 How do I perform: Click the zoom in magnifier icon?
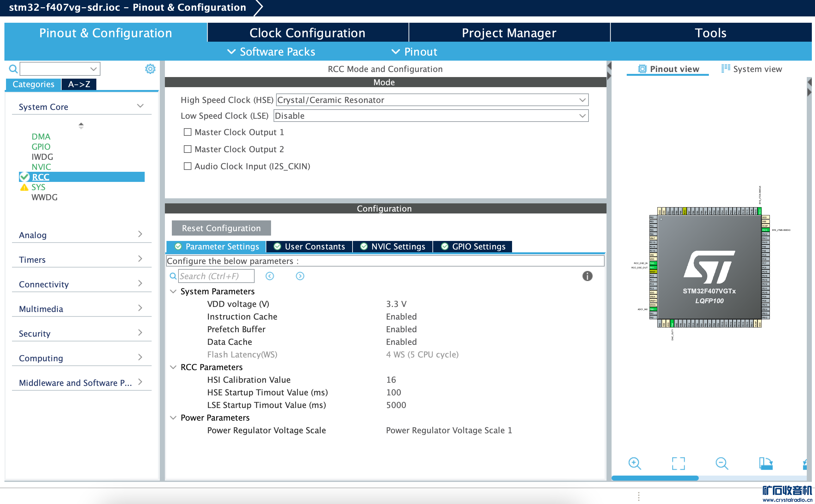(634, 463)
